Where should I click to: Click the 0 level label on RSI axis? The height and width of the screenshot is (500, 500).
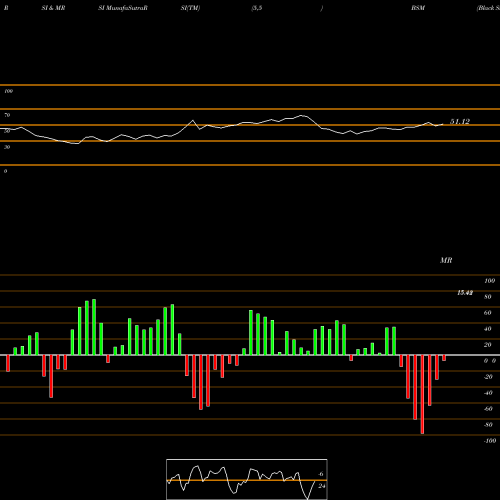coord(5,171)
